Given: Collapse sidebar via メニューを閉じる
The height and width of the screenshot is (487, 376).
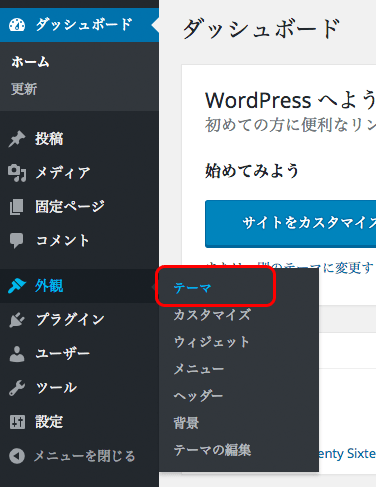Looking at the screenshot, I should pos(84,456).
